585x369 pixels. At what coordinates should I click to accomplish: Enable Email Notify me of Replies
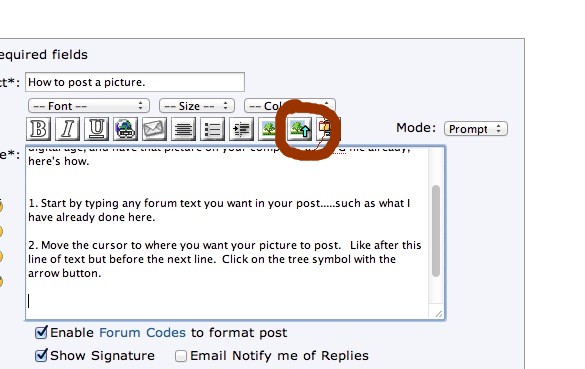(181, 356)
